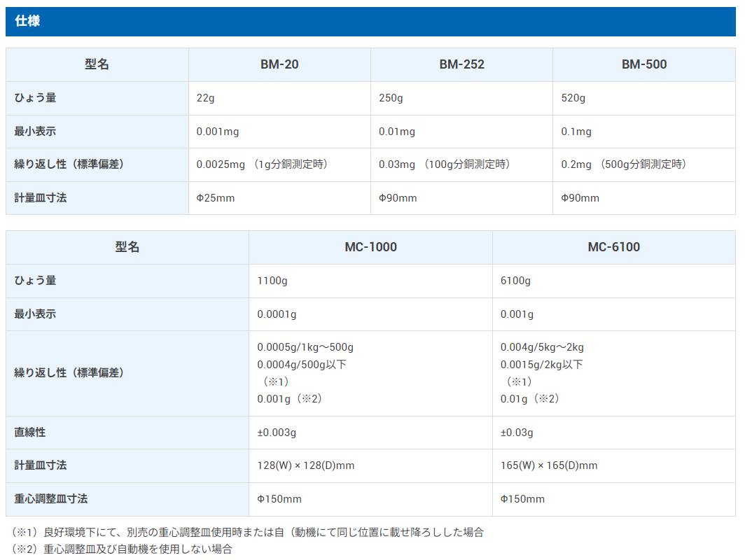745x560 pixels.
Task: Click the MC-6100 column header
Action: tap(614, 247)
